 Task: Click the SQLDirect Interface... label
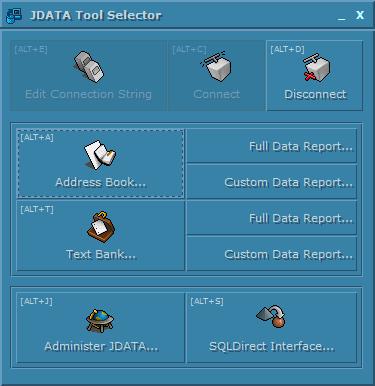click(x=271, y=346)
